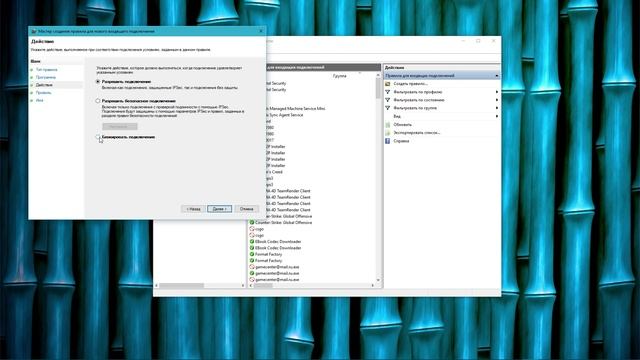640x360 pixels.
Task: Cancel the wizard with Отмена button
Action: point(247,209)
